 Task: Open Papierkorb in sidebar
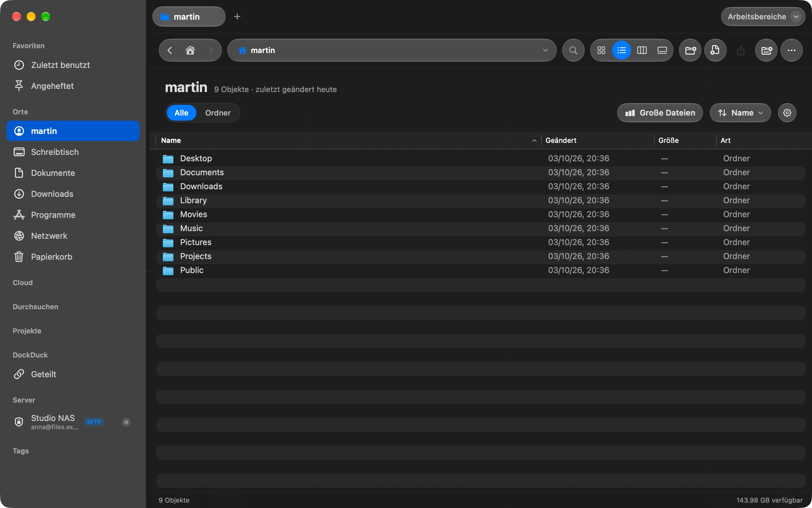point(73,257)
